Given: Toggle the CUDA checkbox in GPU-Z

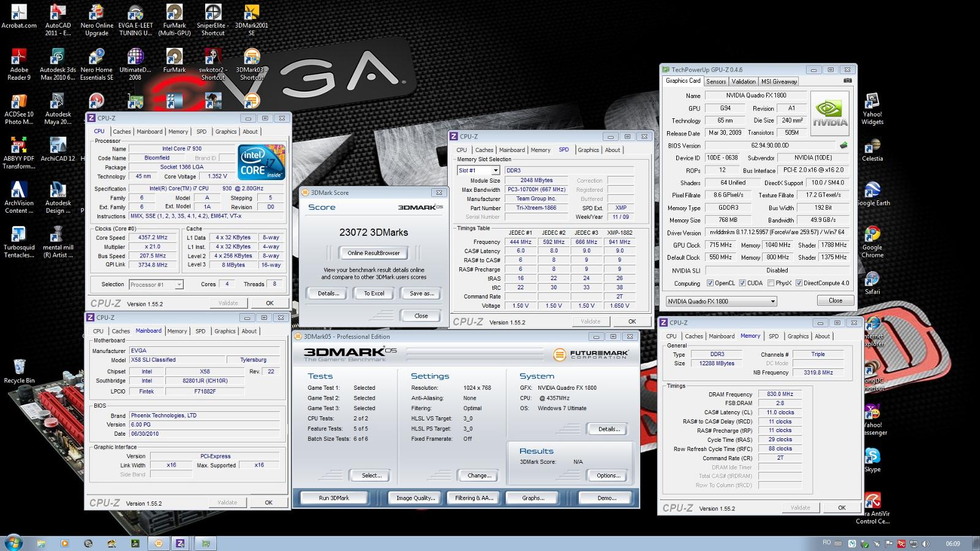Looking at the screenshot, I should point(742,283).
